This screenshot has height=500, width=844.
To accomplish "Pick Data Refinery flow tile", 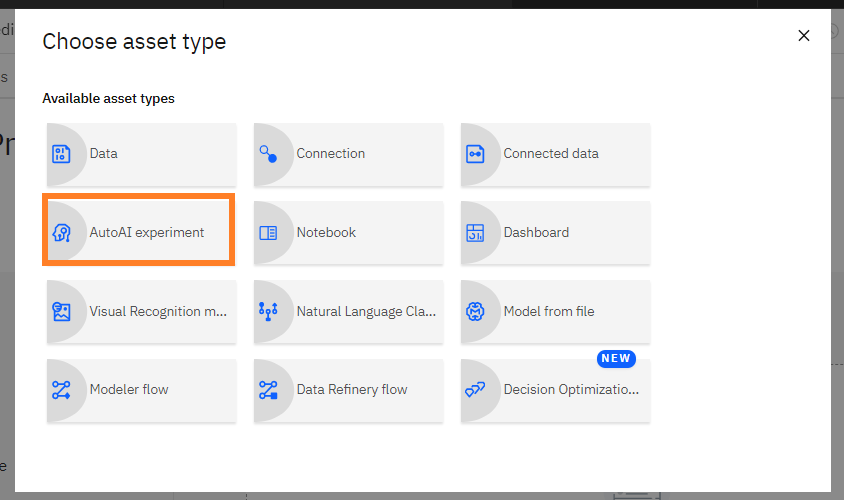I will pos(349,390).
